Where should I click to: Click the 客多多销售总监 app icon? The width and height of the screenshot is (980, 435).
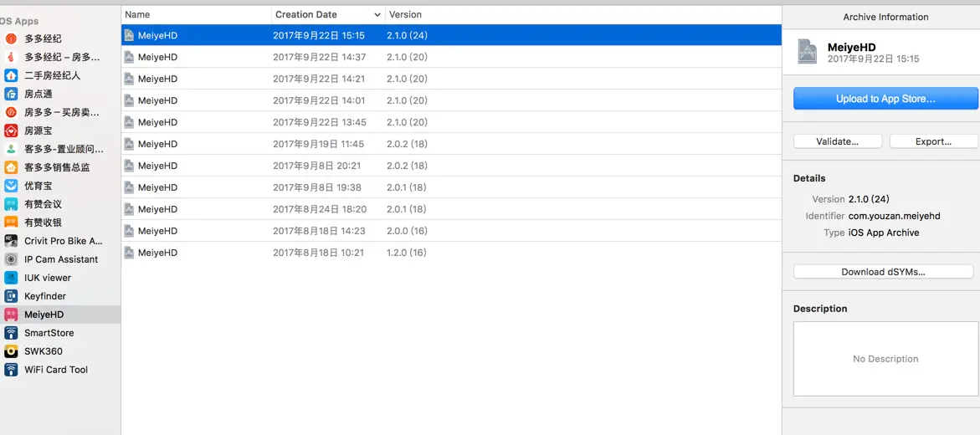tap(11, 167)
